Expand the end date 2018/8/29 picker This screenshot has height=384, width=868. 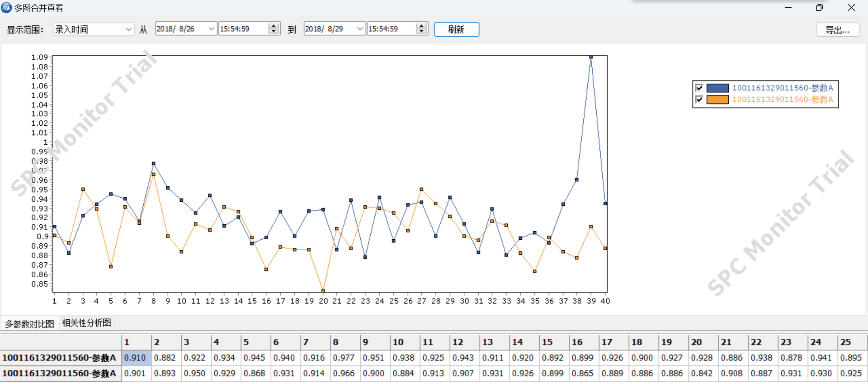coord(360,29)
